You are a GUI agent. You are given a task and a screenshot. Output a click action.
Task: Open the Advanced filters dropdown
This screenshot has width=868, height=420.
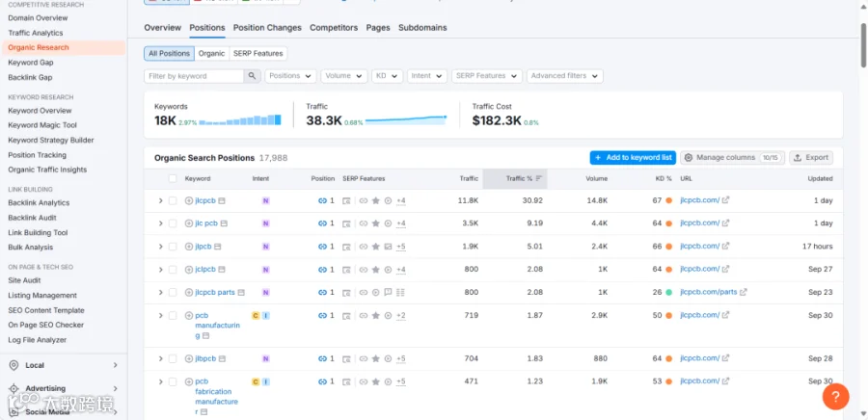click(x=564, y=76)
